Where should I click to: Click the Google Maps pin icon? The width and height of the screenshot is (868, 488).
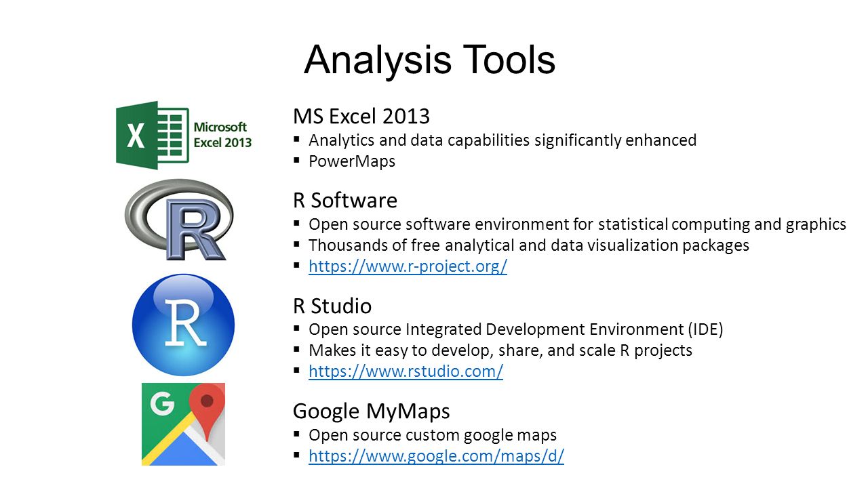tap(183, 424)
